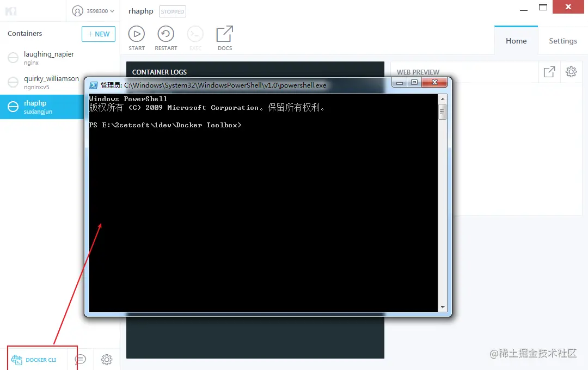Viewport: 588px width, 370px height.
Task: Click the STOPPED status badge
Action: (173, 11)
